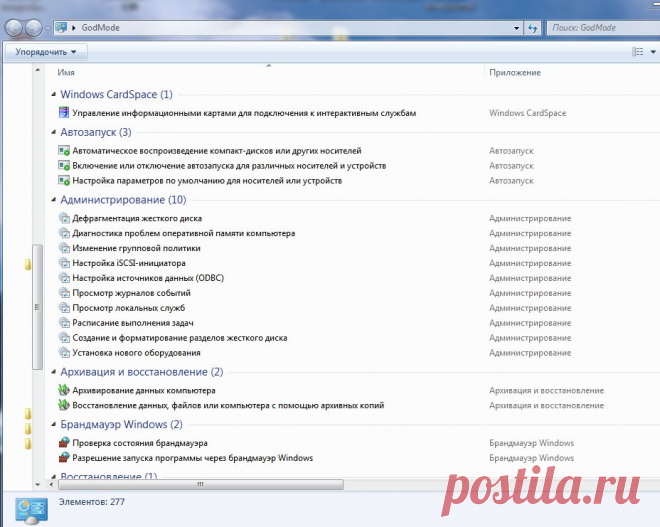Screen dimensions: 660x527
Task: Click the navigation pane vertical scrollbar thumb
Action: [x=37, y=307]
